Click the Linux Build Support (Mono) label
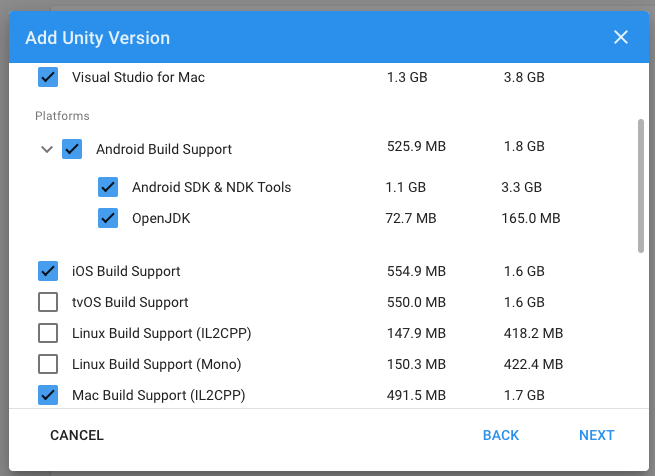655x476 pixels. (157, 364)
